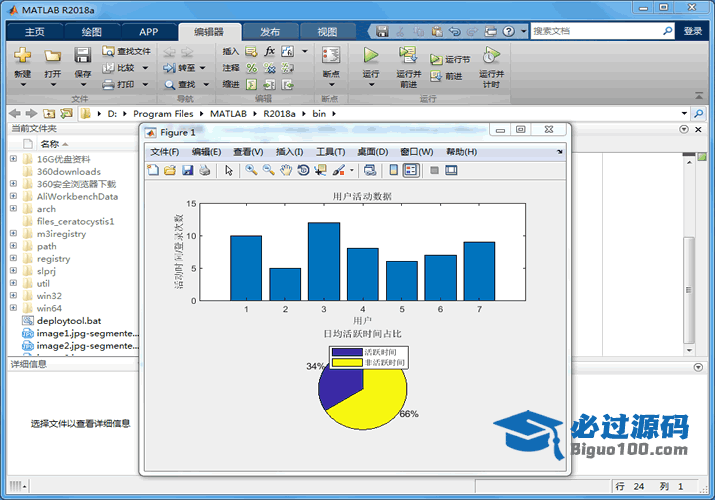Insert function with the fx icon
The image size is (715, 500).
(x=269, y=51)
